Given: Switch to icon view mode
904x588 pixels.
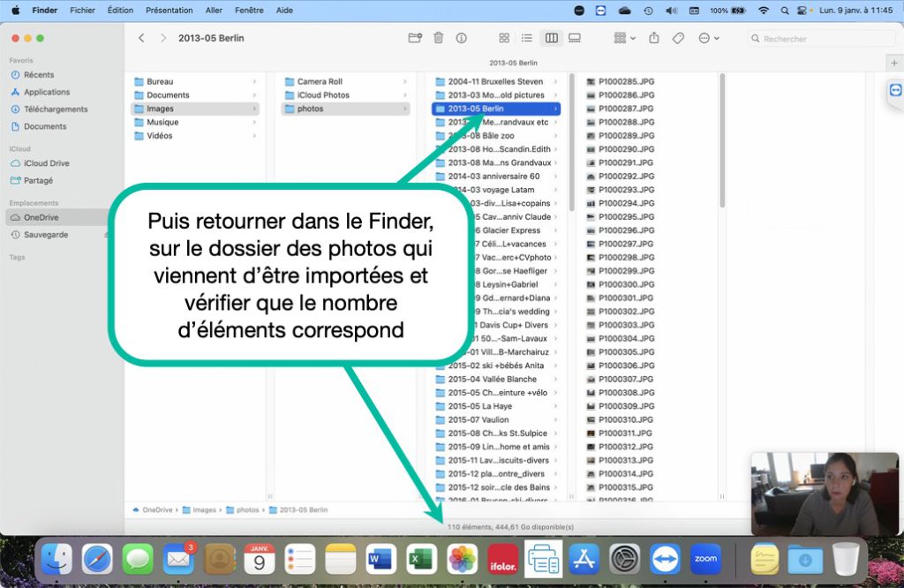Looking at the screenshot, I should 504,38.
